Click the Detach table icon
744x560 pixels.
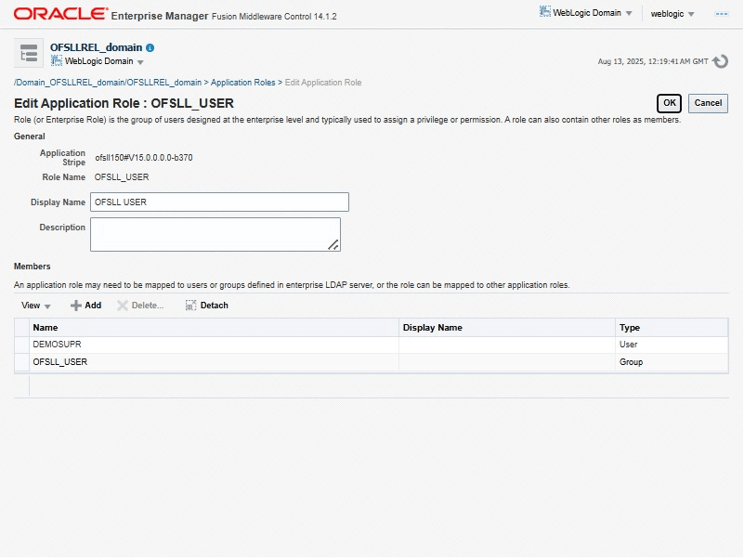click(190, 306)
